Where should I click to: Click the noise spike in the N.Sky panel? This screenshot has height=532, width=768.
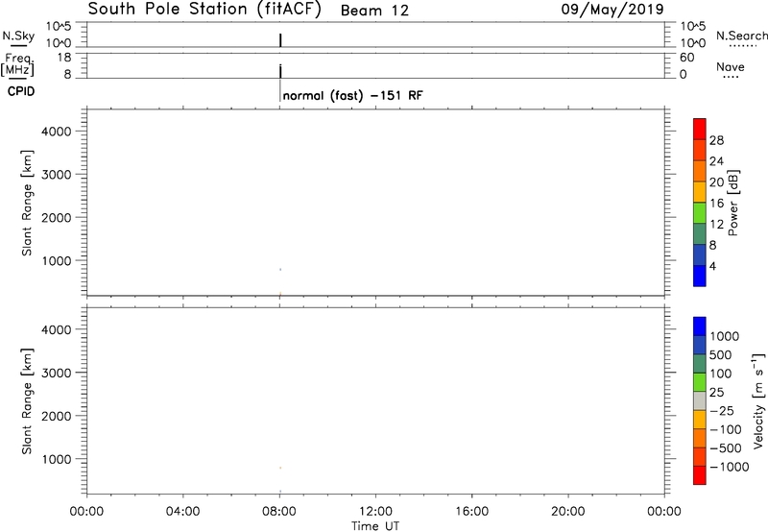click(x=280, y=40)
